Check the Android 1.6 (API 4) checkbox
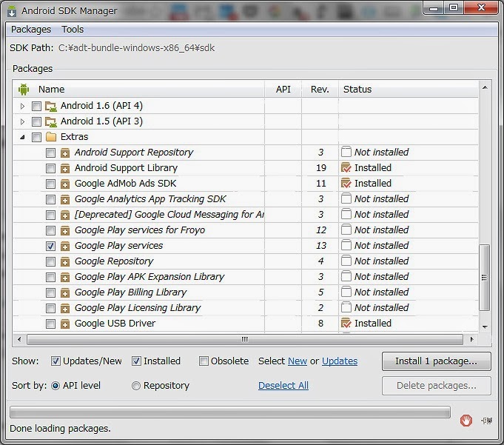The height and width of the screenshot is (445, 504). pyautogui.click(x=37, y=106)
